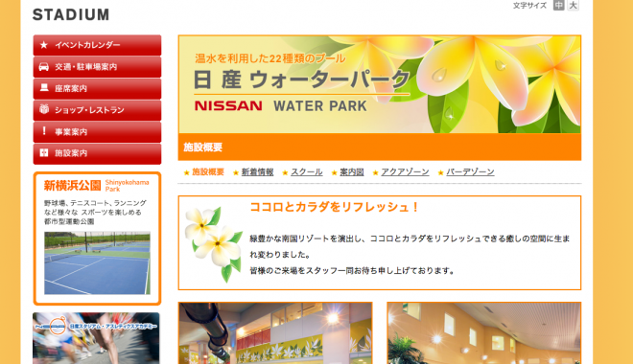Open the 案内図 link
The image size is (633, 364).
(352, 172)
